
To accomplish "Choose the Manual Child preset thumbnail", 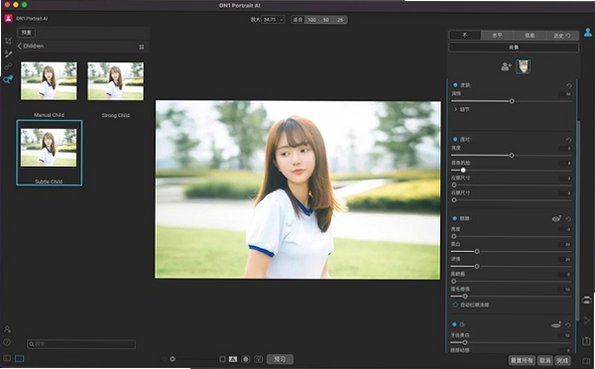I will (x=49, y=81).
